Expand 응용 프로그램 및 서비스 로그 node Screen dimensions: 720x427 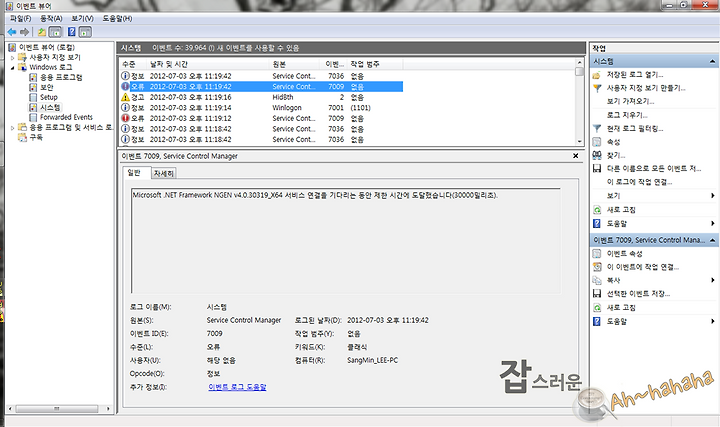(x=12, y=128)
